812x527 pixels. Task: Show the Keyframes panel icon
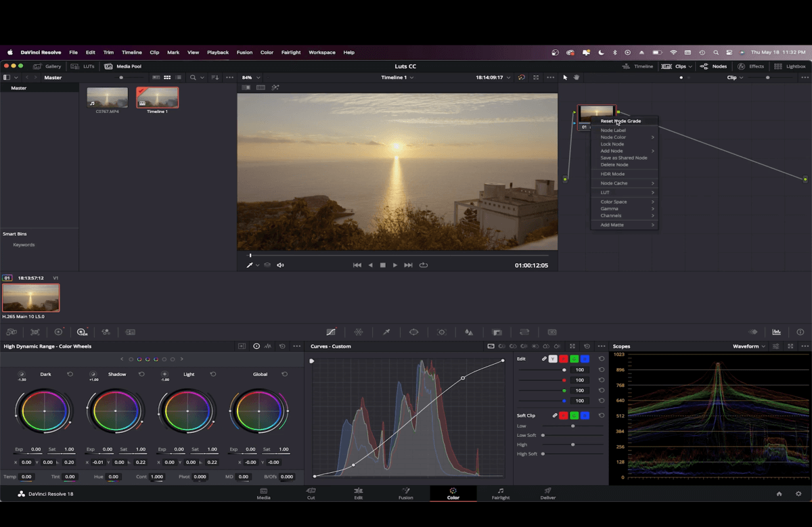point(753,332)
